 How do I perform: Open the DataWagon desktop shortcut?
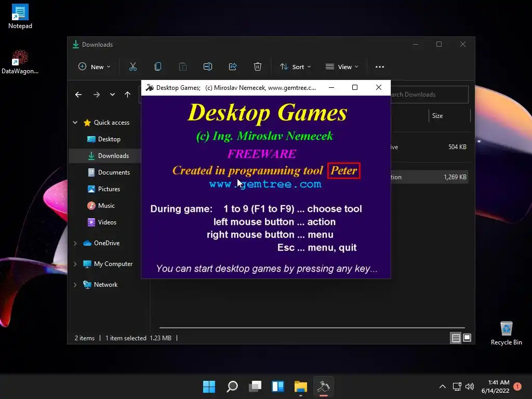(x=20, y=62)
